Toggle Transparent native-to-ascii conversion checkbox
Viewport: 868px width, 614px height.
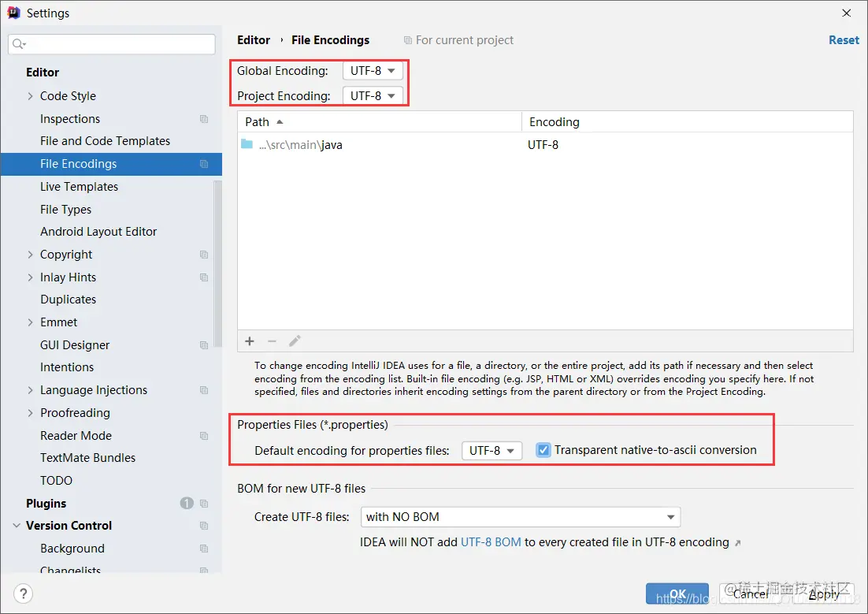tap(543, 450)
